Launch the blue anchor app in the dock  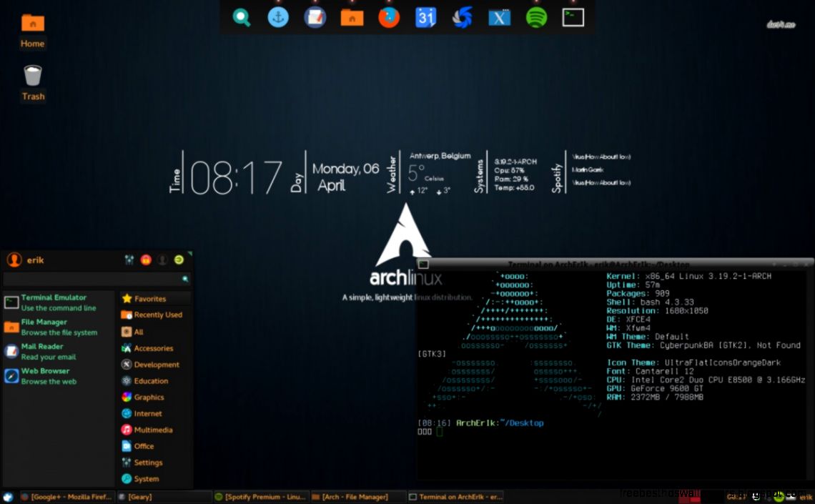[x=278, y=18]
